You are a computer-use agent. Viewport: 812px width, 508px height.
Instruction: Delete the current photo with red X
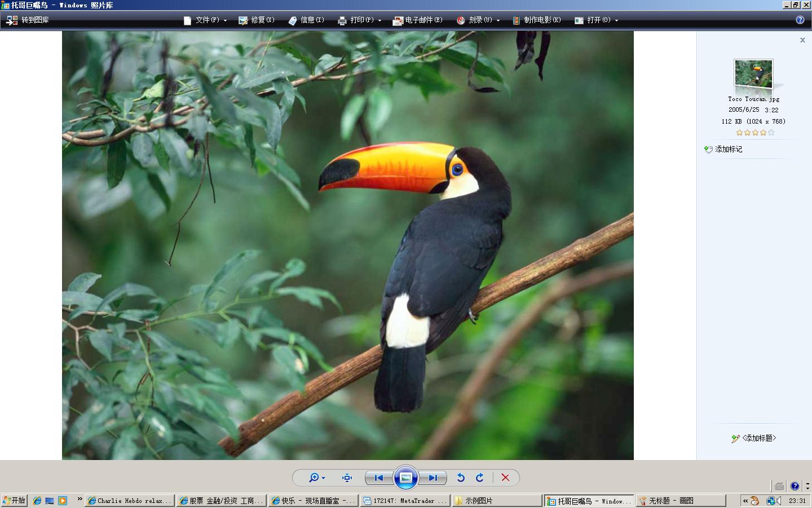click(505, 478)
